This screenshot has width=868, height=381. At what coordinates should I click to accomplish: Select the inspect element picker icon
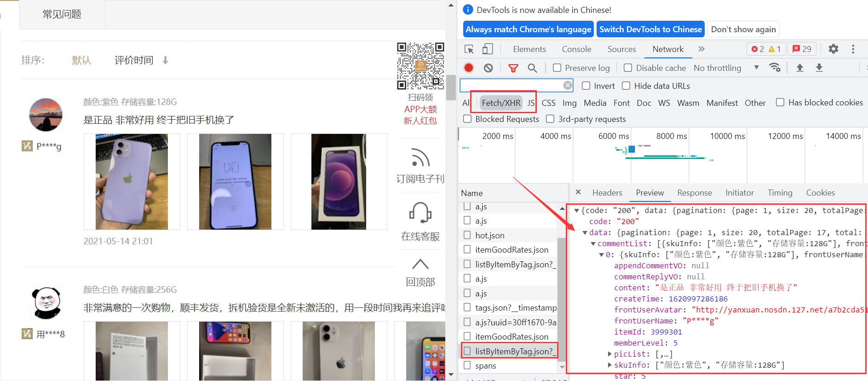point(469,49)
